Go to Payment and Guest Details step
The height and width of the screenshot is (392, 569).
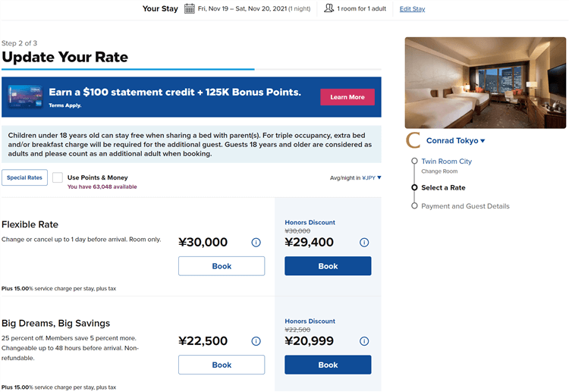tap(465, 206)
